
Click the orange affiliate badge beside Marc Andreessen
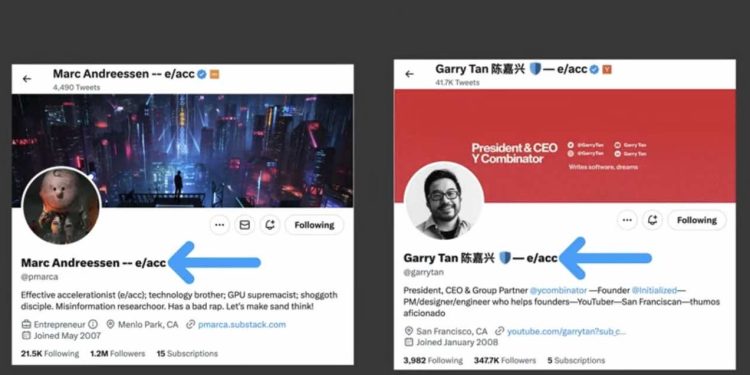point(215,74)
